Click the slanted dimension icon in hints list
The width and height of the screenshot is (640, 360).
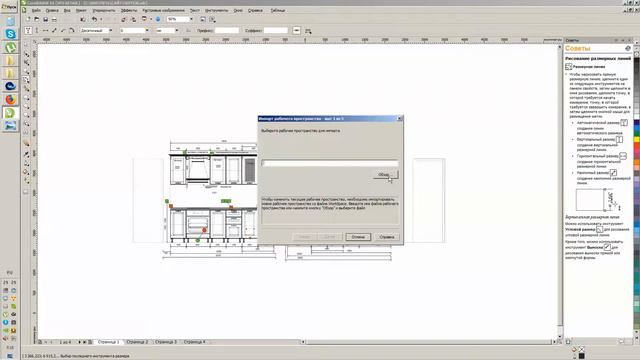coord(613,173)
